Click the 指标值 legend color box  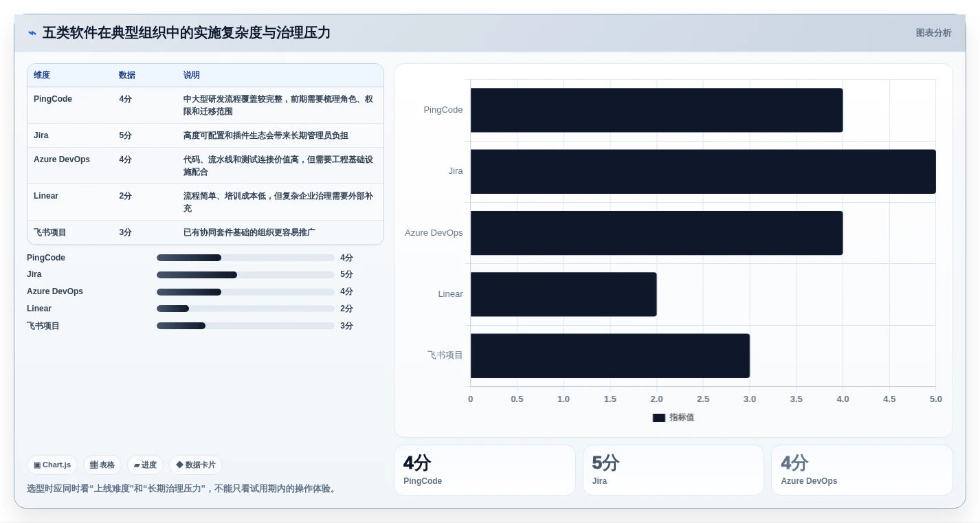click(659, 418)
